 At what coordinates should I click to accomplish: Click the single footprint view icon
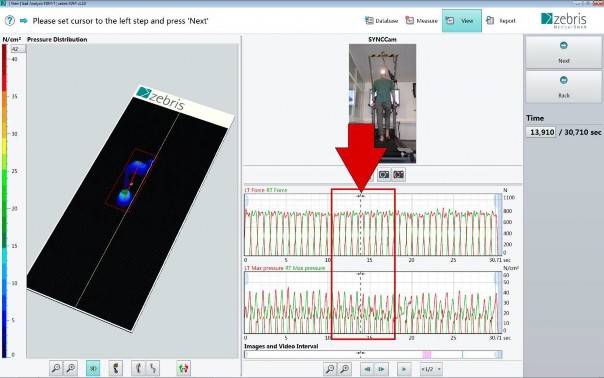tap(116, 368)
